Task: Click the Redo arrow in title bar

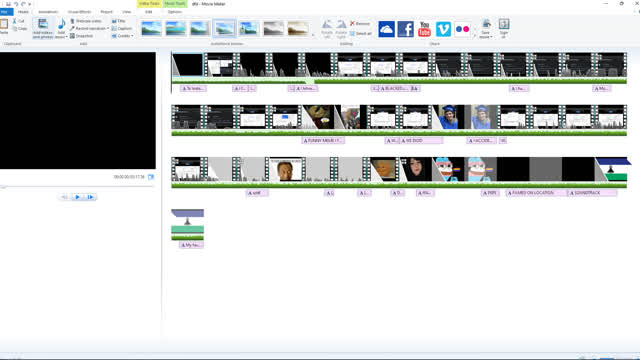Action: (23, 4)
